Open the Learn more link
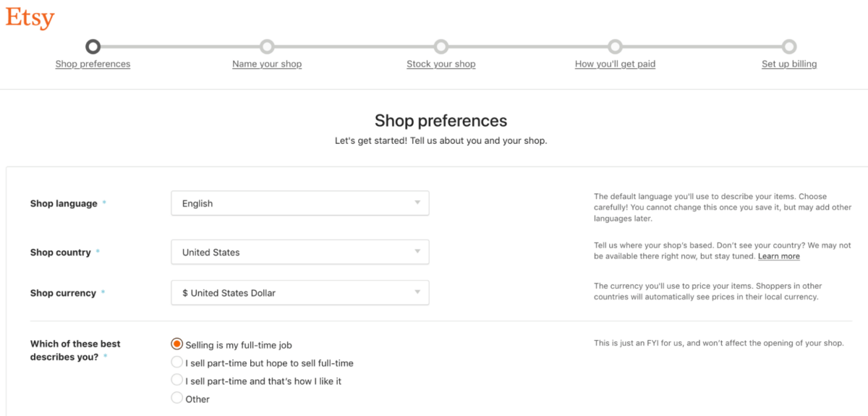The width and height of the screenshot is (868, 416). click(x=779, y=256)
